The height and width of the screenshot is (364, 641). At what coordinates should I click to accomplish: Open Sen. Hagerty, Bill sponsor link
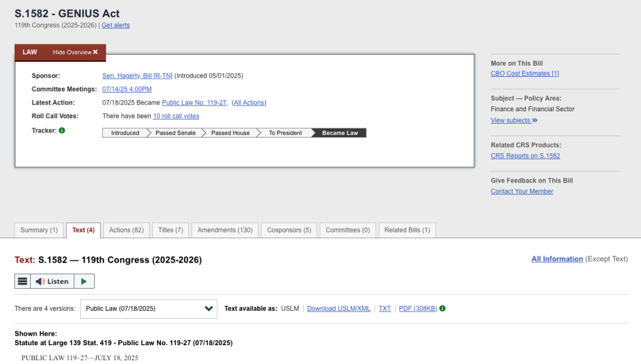pos(137,76)
